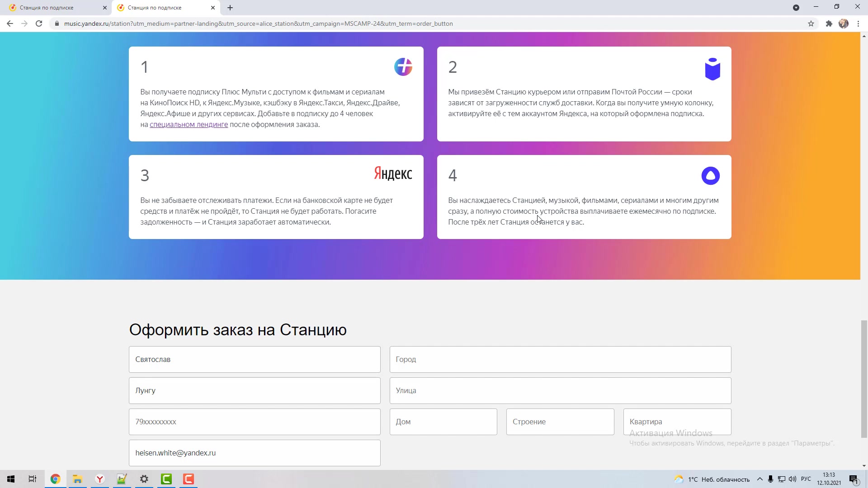Open the Chrome extensions puzzle icon
Viewport: 868px width, 488px height.
click(x=829, y=23)
